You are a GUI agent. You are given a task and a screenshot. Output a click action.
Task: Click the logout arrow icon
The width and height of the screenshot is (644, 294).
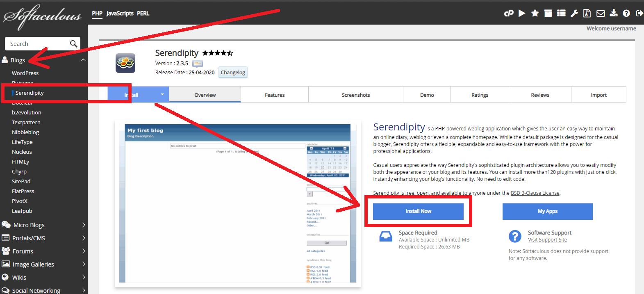coord(639,14)
